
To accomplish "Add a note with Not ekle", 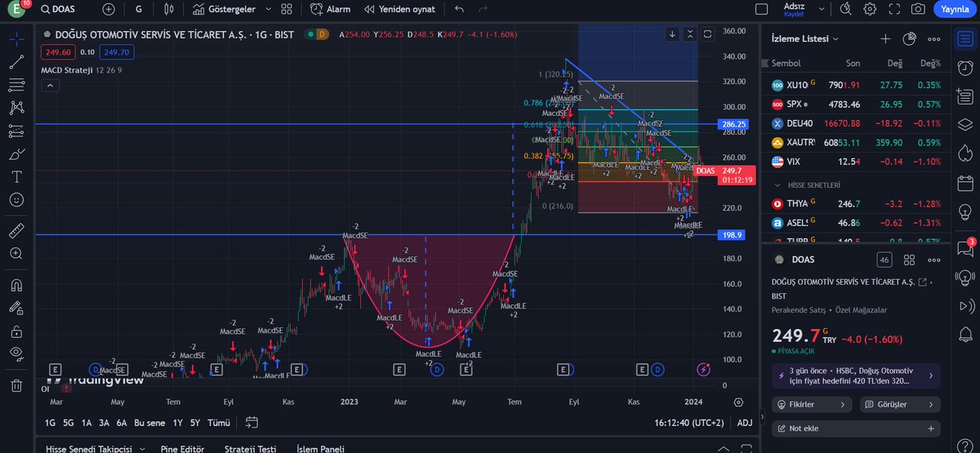I will tap(854, 428).
